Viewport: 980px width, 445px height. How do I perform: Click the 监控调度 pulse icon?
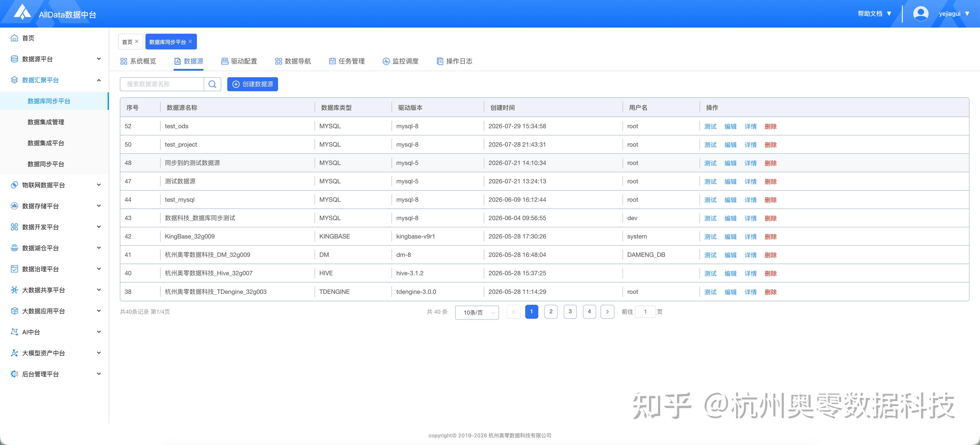click(386, 61)
